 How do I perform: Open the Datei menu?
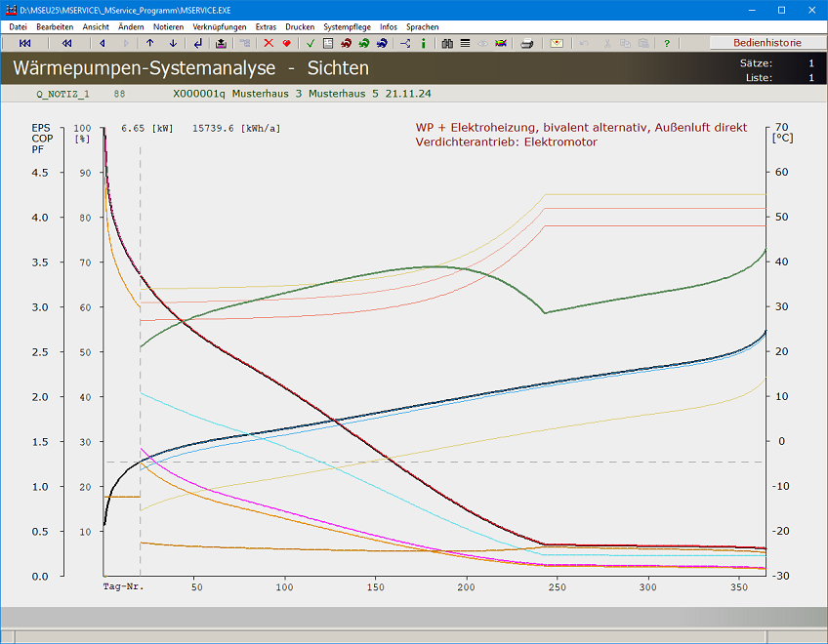click(x=18, y=26)
